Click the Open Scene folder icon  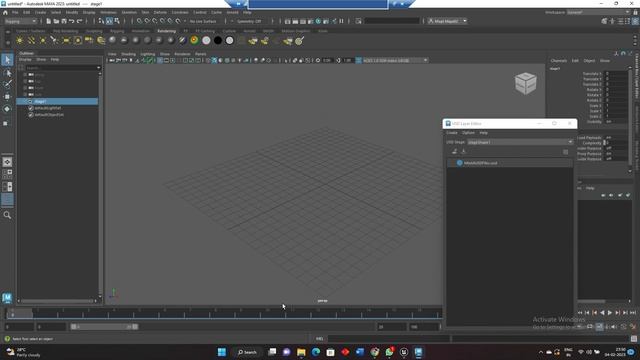[x=56, y=21]
